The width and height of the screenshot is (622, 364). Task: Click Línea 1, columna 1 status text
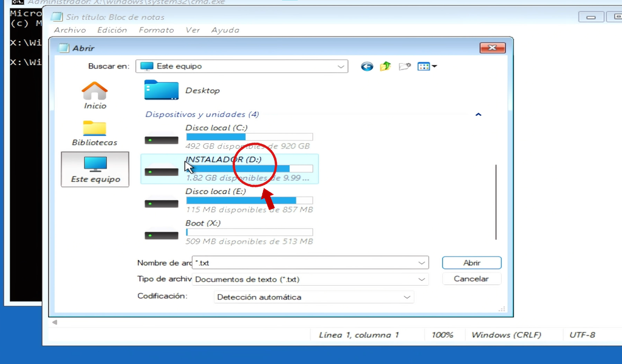358,335
